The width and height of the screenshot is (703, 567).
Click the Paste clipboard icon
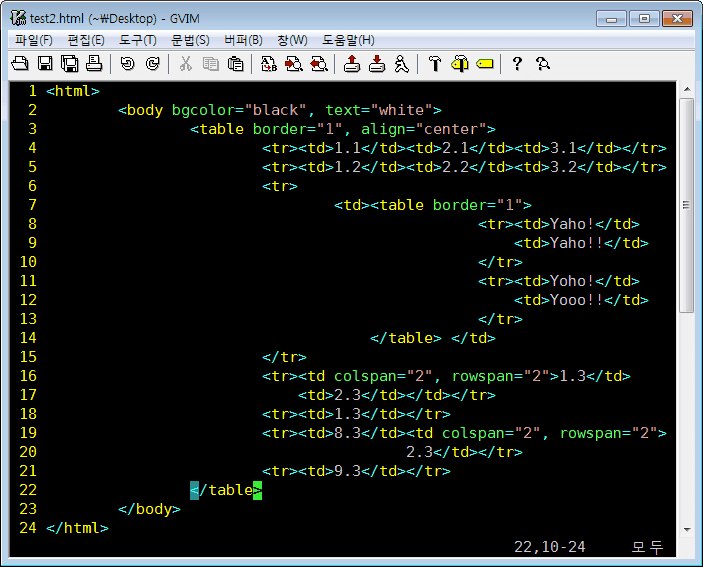[x=235, y=64]
